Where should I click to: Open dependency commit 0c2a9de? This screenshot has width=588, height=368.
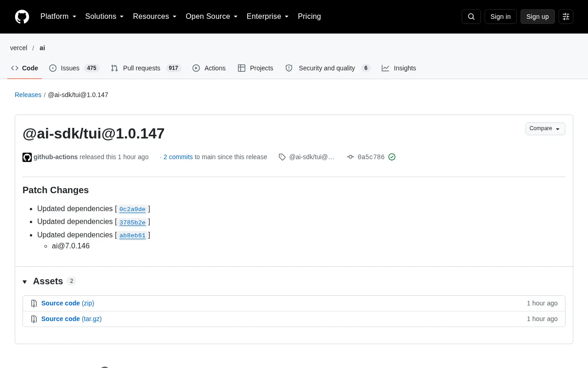[x=132, y=209]
